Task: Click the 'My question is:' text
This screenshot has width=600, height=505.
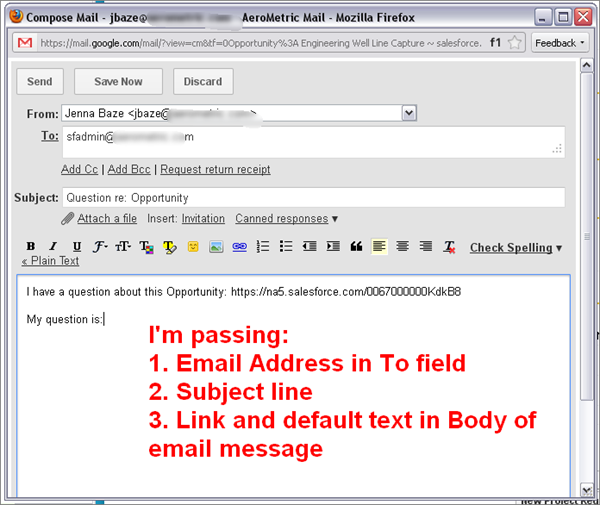Action: (x=64, y=319)
